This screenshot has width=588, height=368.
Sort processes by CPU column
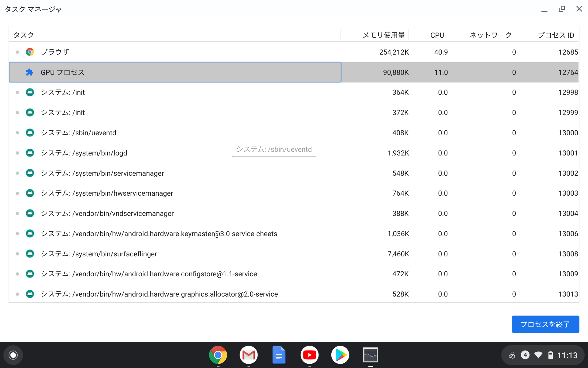[x=437, y=35]
